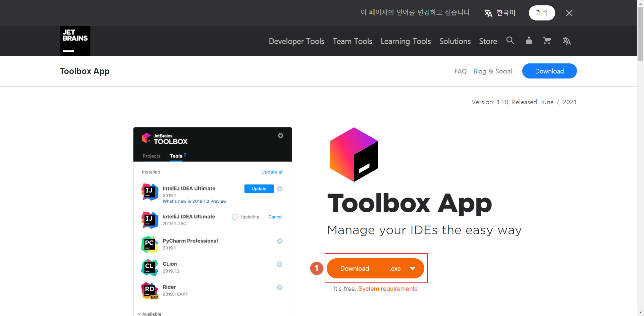The image size is (644, 316).
Task: Select 한국어 language option
Action: click(506, 13)
